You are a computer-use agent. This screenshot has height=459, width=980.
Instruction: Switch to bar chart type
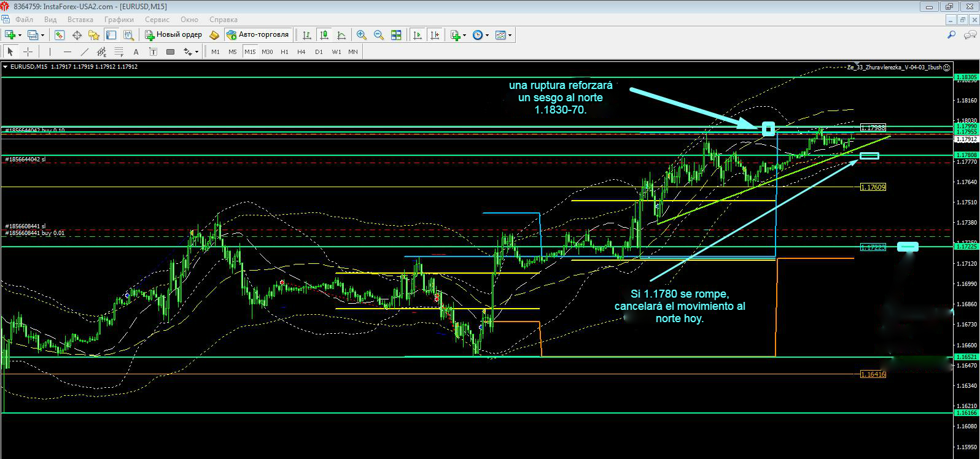pyautogui.click(x=306, y=35)
